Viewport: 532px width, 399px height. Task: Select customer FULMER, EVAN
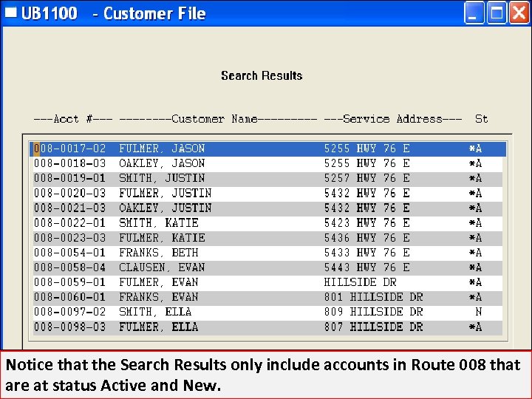(x=158, y=282)
